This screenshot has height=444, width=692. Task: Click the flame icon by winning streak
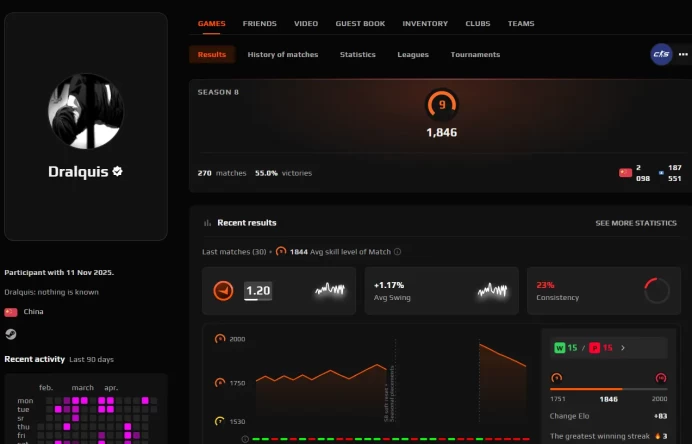658,436
